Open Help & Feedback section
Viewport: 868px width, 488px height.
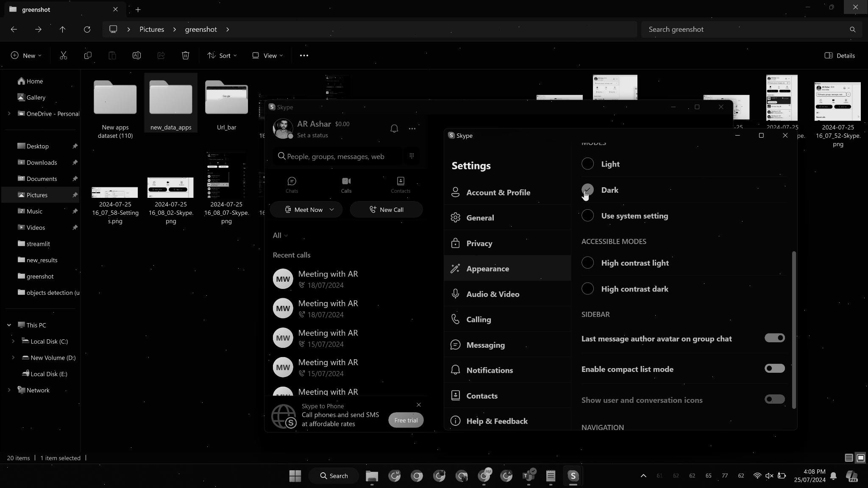[507, 421]
